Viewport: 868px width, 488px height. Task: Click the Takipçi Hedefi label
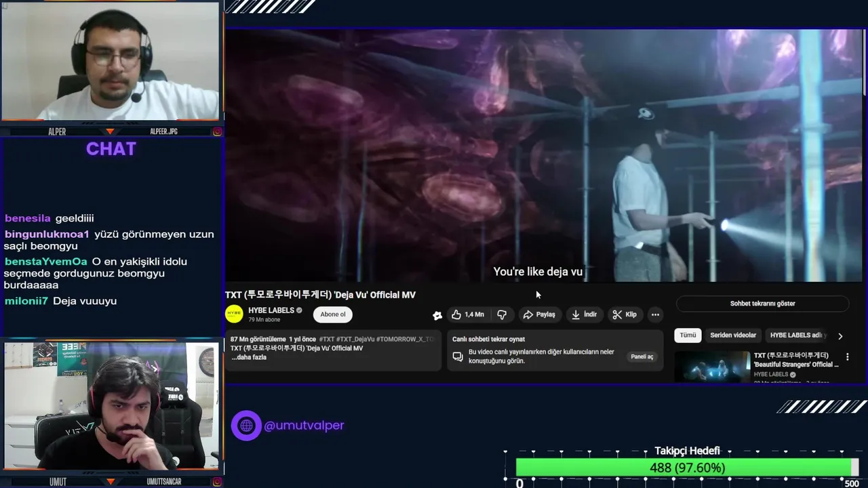687,451
